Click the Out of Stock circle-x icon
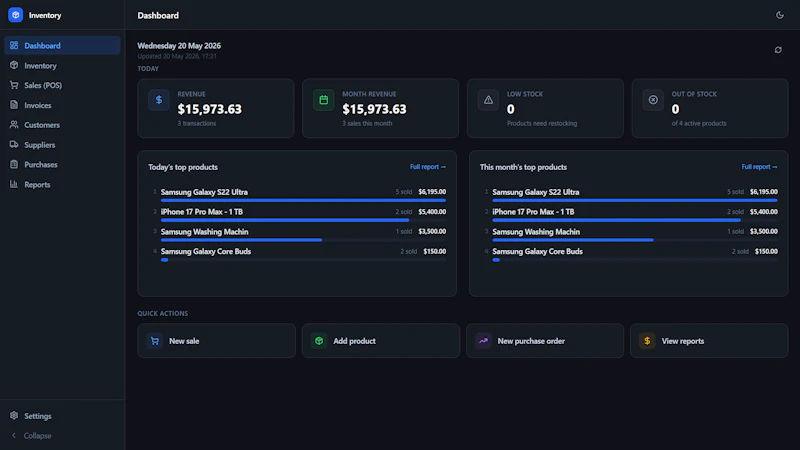800x450 pixels. click(653, 100)
